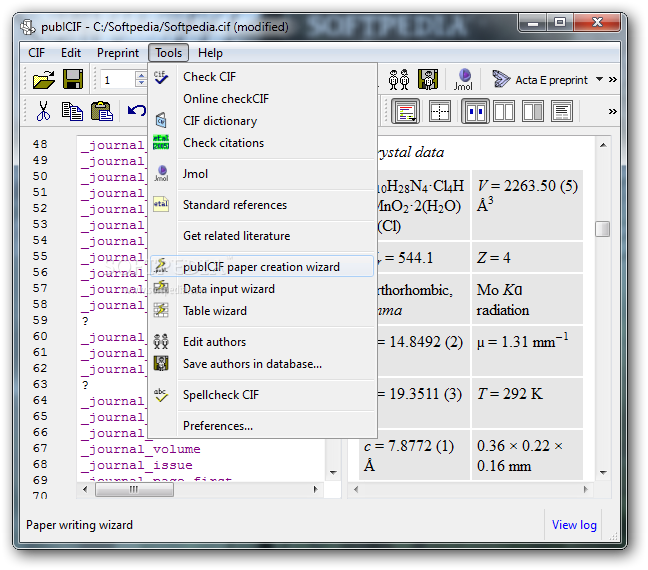Screen dimensions: 648x570
Task: Toggle syntax highlighting view icon
Action: pyautogui.click(x=405, y=111)
